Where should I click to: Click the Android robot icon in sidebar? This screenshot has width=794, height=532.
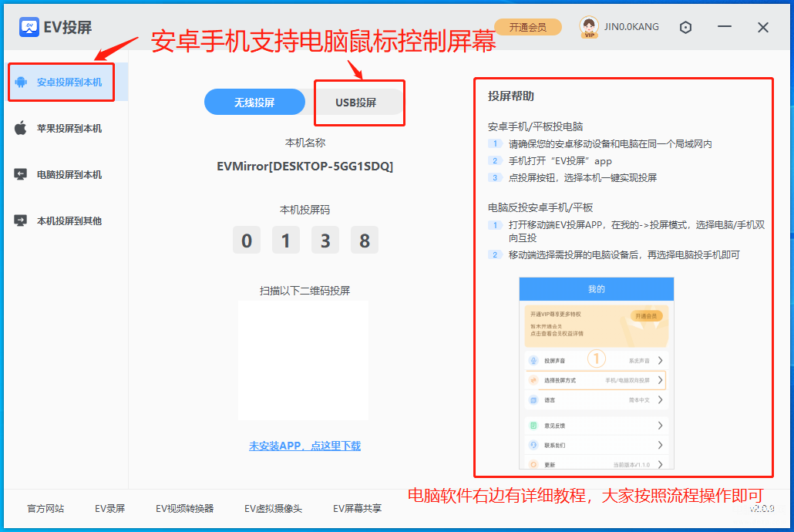(x=21, y=82)
